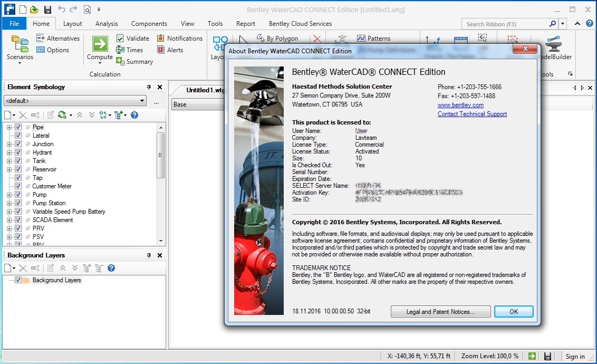Open the calculation Summary
This screenshot has width=597, height=364.
134,61
